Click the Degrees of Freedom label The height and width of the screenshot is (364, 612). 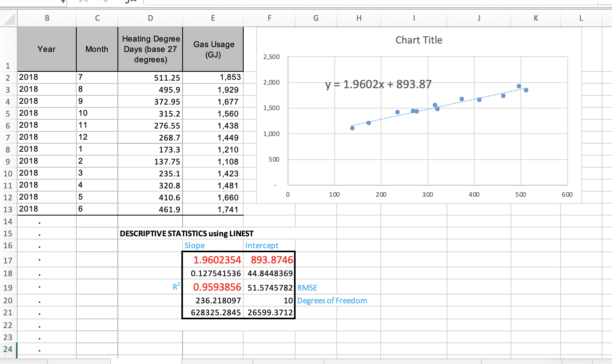332,301
